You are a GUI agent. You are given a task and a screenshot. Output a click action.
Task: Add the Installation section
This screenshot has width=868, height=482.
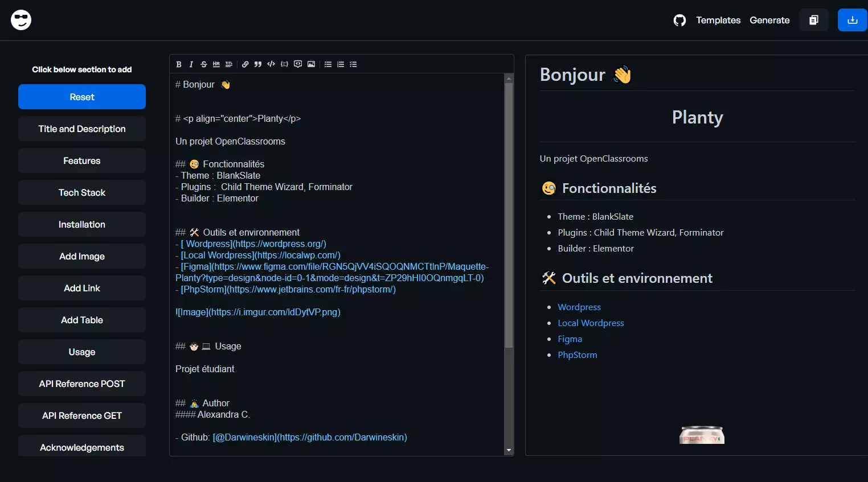pyautogui.click(x=82, y=224)
